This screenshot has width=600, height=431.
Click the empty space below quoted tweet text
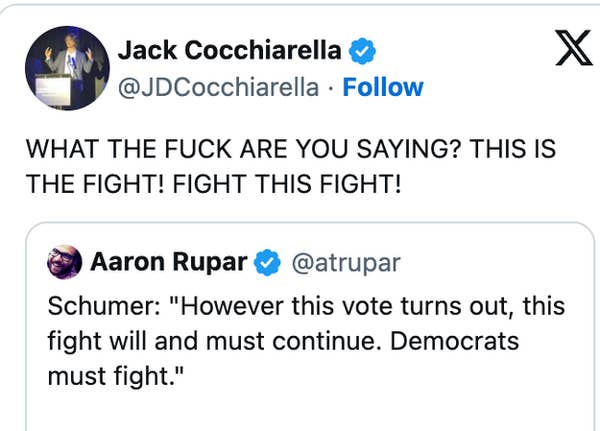coord(300,412)
